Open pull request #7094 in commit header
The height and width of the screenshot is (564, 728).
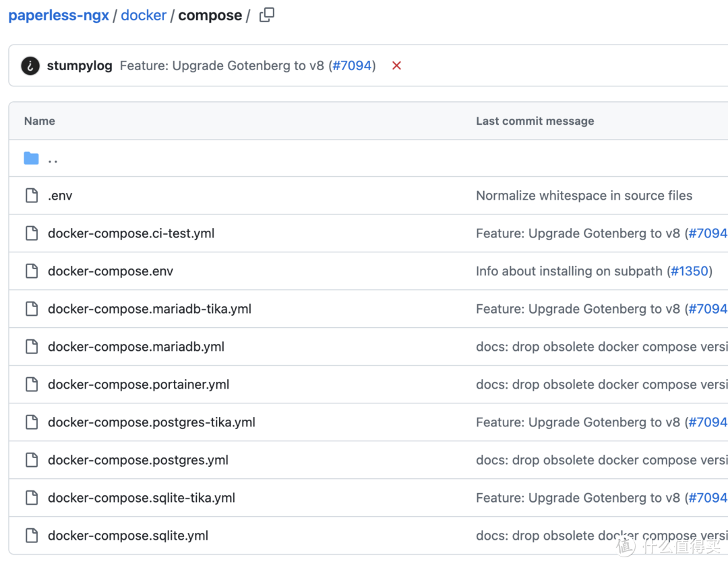pyautogui.click(x=353, y=65)
